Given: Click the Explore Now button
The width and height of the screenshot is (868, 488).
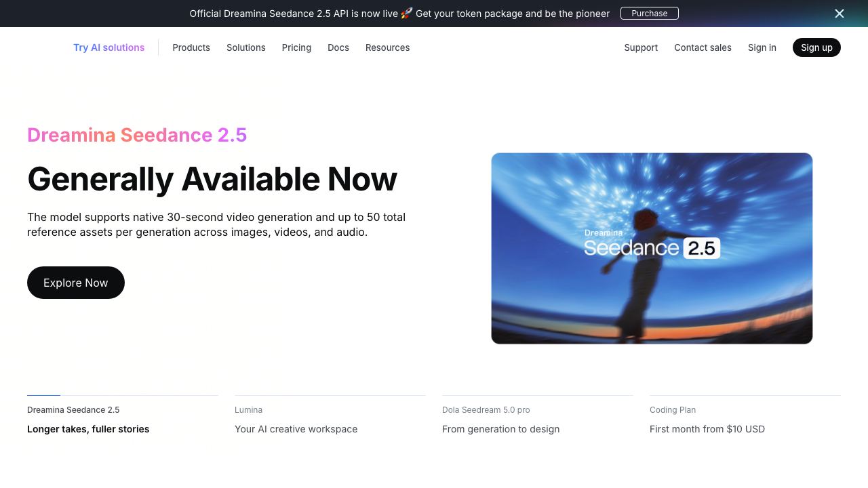Looking at the screenshot, I should tap(76, 283).
